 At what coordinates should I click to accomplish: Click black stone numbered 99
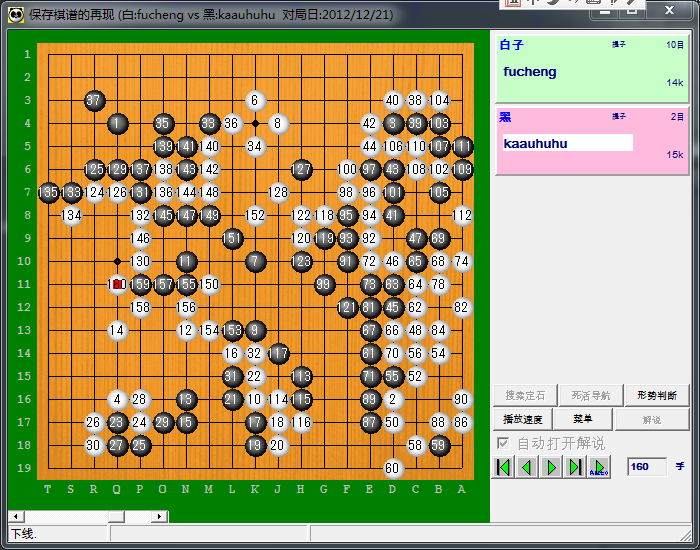coord(324,284)
